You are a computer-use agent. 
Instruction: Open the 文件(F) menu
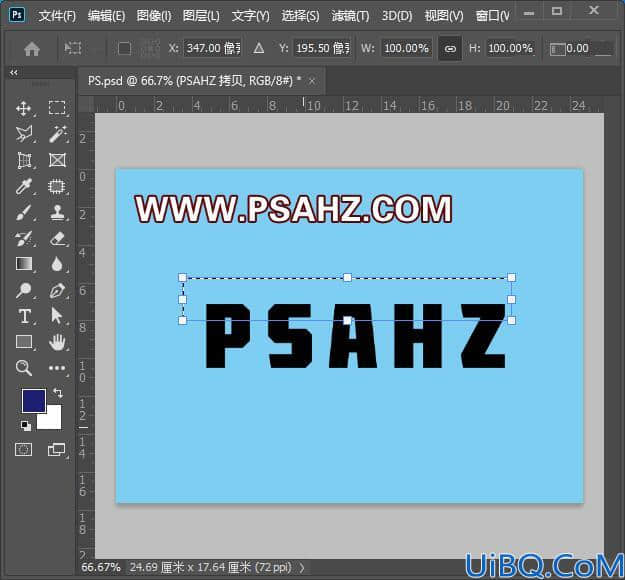57,16
